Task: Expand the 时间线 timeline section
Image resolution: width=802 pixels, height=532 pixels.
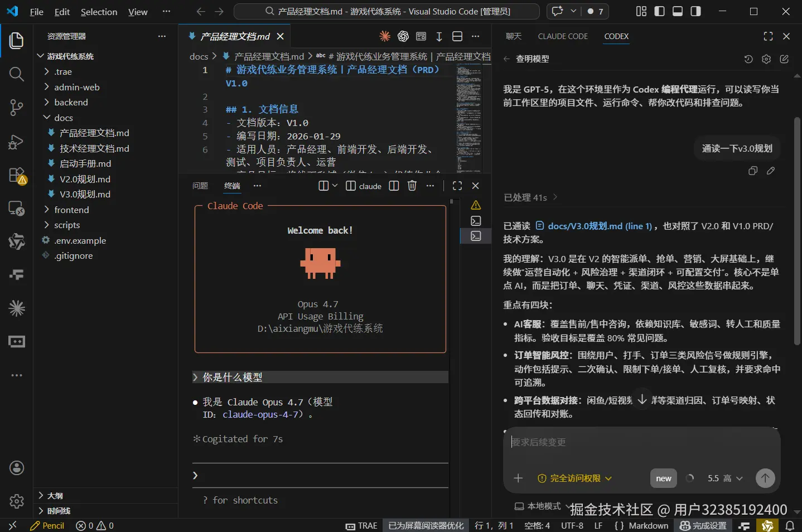Action: [105, 510]
